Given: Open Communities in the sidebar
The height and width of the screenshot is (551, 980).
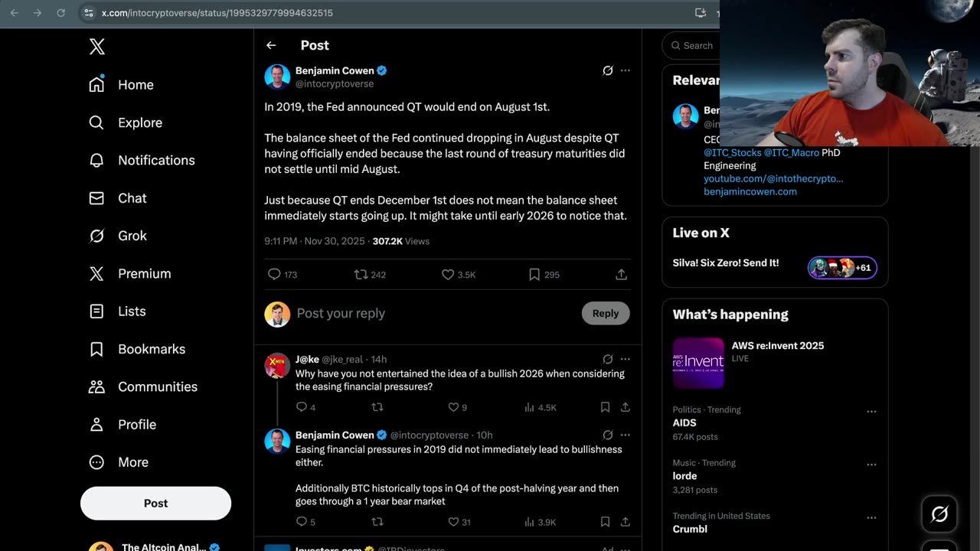Looking at the screenshot, I should coord(143,386).
